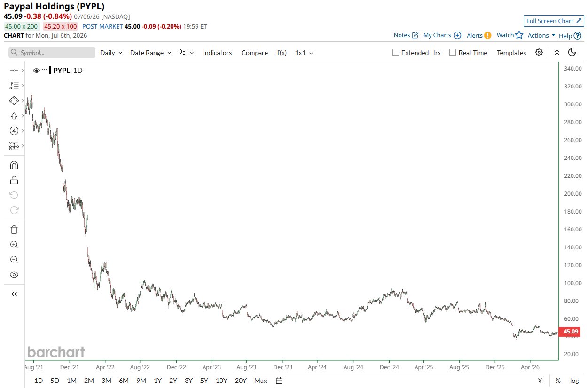Viewport: 588px width, 389px height.
Task: Select the 1Y range
Action: (x=158, y=381)
